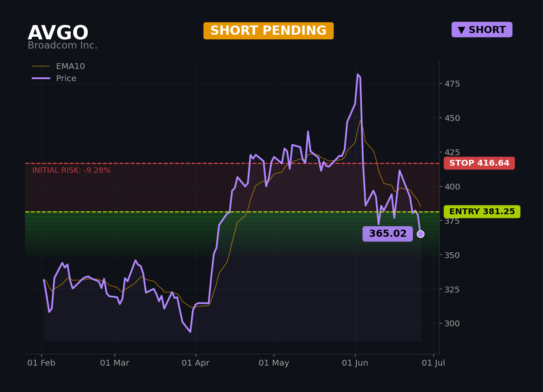Click the 01 May date axis label
This screenshot has height=392, width=543.
tap(274, 363)
